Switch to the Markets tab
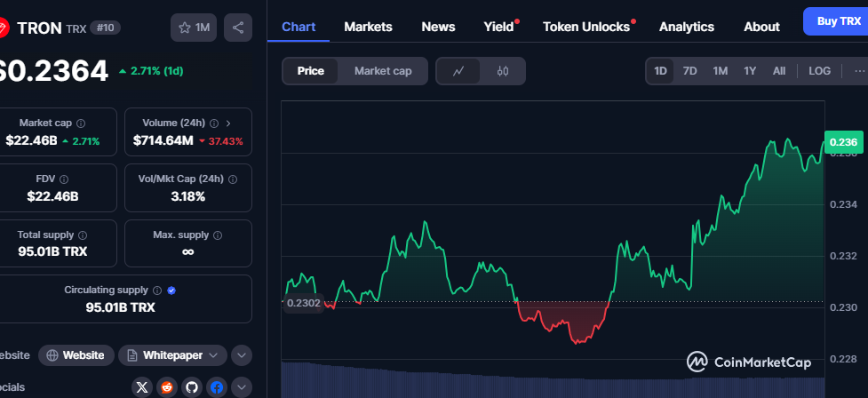Viewport: 868px width, 398px height. click(x=368, y=27)
